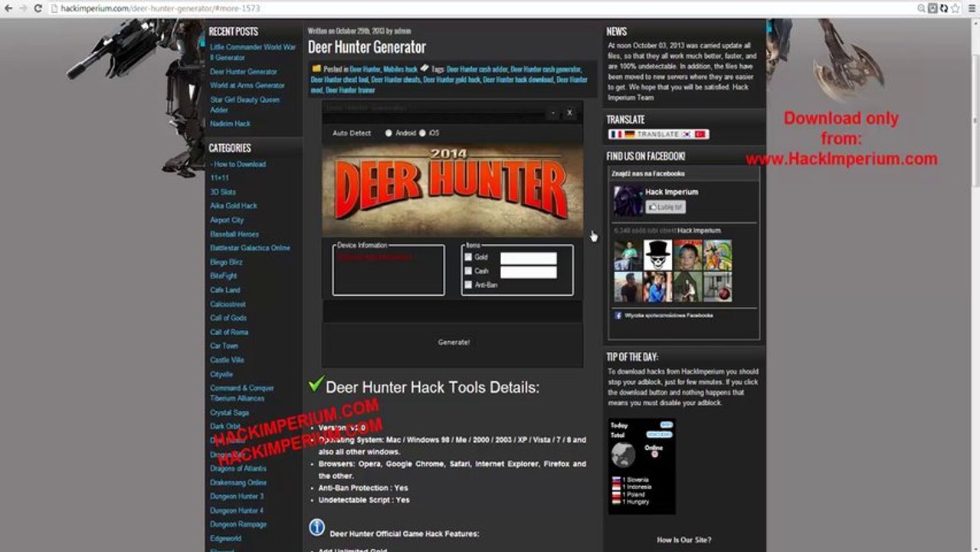Open the 3D Slots category
This screenshot has height=552, width=980.
(x=223, y=192)
